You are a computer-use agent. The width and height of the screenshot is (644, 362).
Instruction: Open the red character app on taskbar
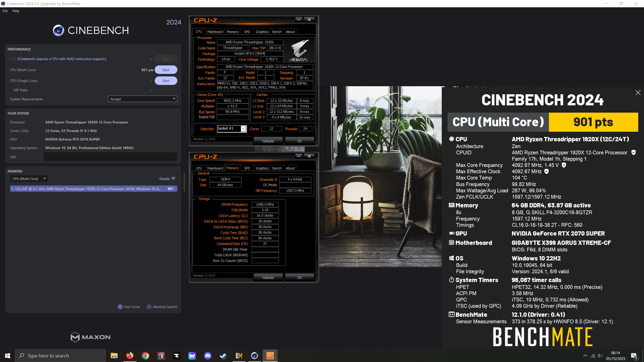[x=161, y=356]
